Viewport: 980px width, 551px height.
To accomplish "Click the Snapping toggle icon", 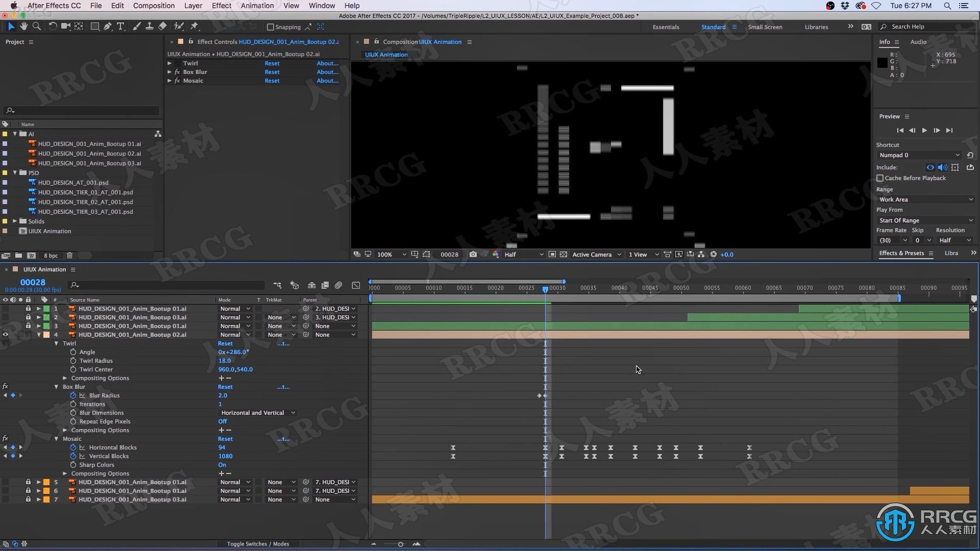I will [x=268, y=27].
